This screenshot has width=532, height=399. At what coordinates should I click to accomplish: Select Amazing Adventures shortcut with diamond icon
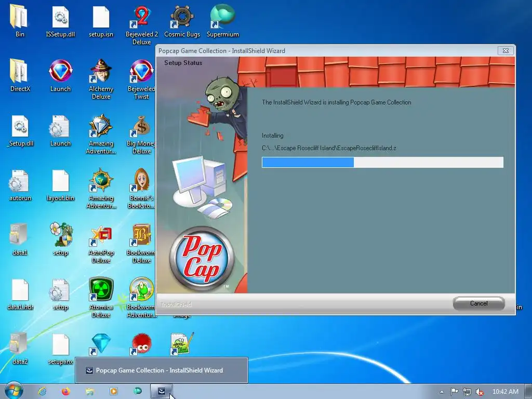pos(101,134)
